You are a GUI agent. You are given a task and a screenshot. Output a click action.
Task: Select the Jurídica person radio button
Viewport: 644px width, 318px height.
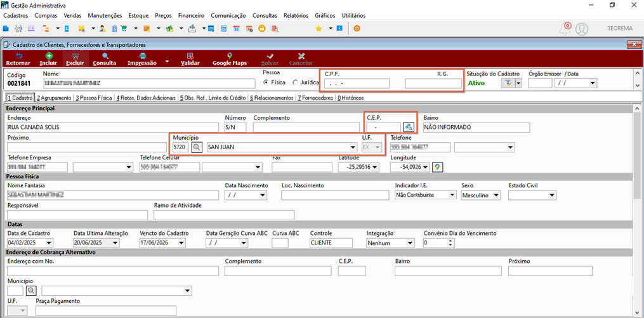[295, 83]
